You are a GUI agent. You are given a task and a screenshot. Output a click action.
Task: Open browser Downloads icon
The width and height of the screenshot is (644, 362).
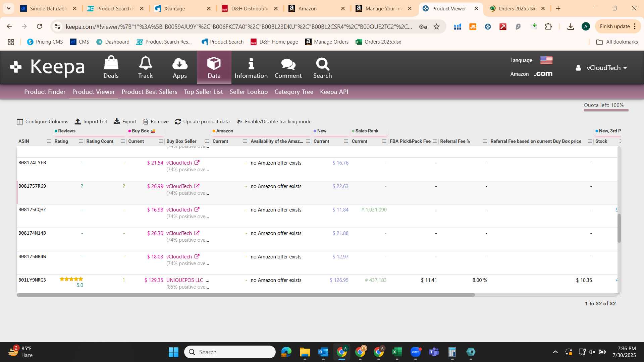click(570, 26)
